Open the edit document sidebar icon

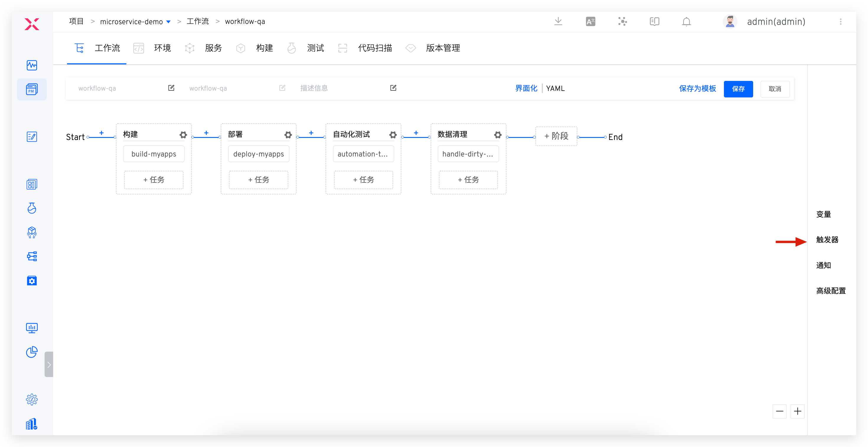tap(32, 137)
